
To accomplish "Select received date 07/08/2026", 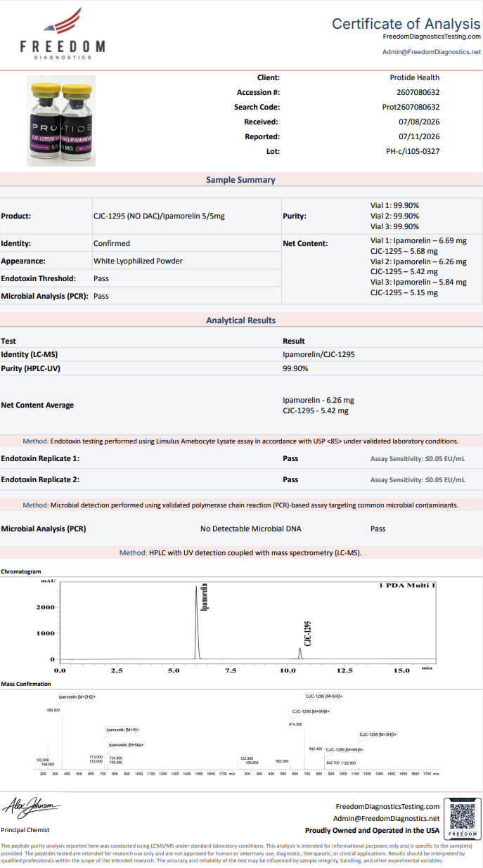I will 419,122.
